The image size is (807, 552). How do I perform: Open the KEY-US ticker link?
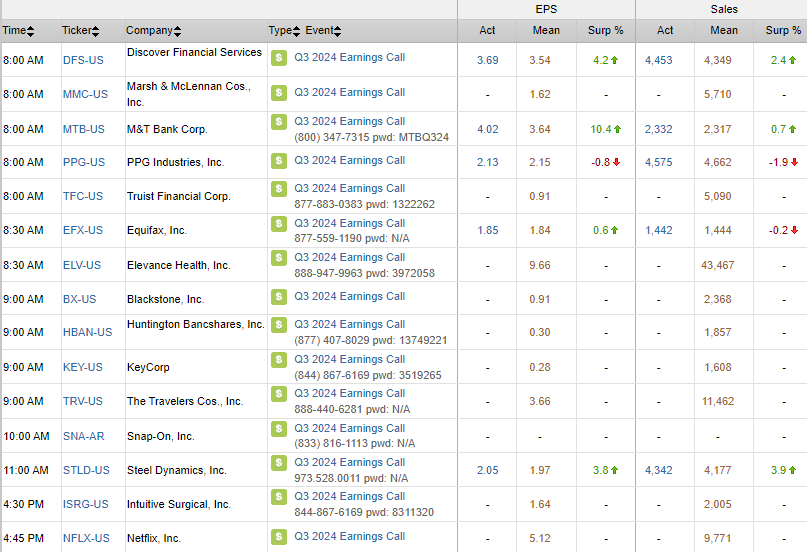coord(83,367)
